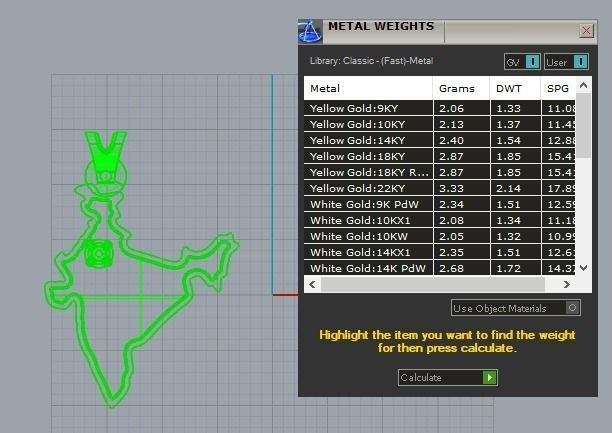Select the White Gold:14K PdW row
The image size is (612, 433).
439,268
